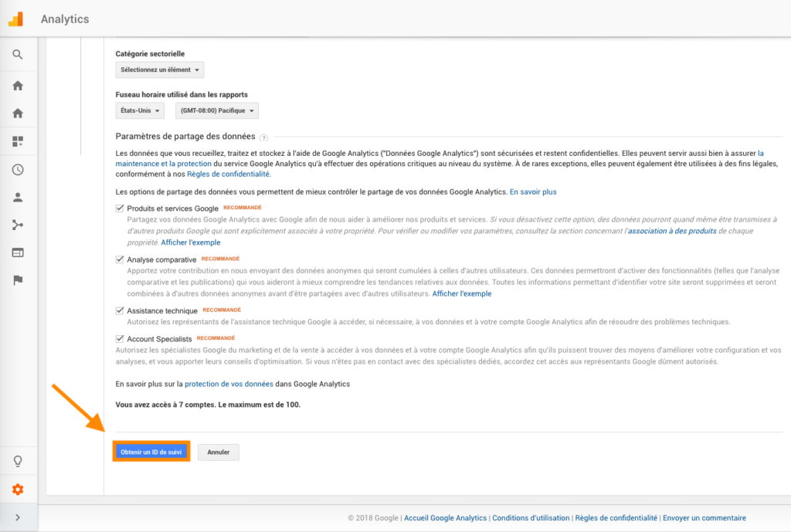
Task: Open the real-time clock icon
Action: point(18,169)
